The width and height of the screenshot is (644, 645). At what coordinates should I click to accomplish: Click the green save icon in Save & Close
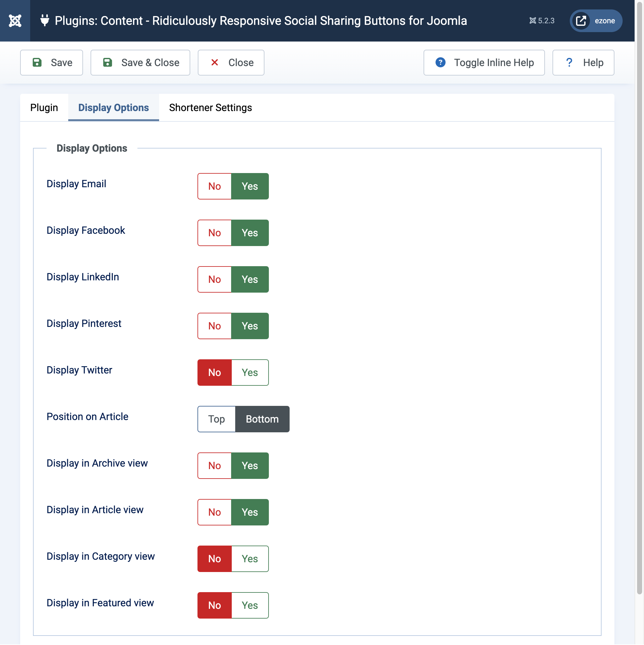[x=107, y=62]
